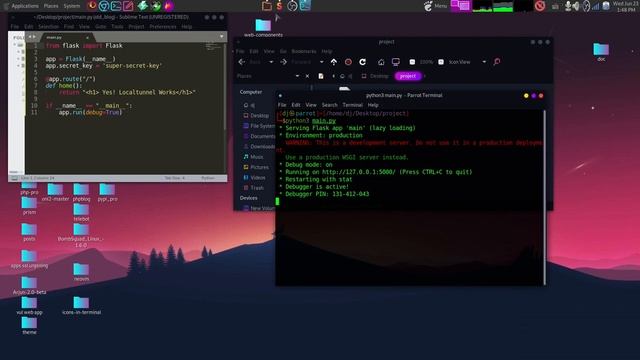
Task: Select Downloads in Places sidebar
Action: point(259,147)
